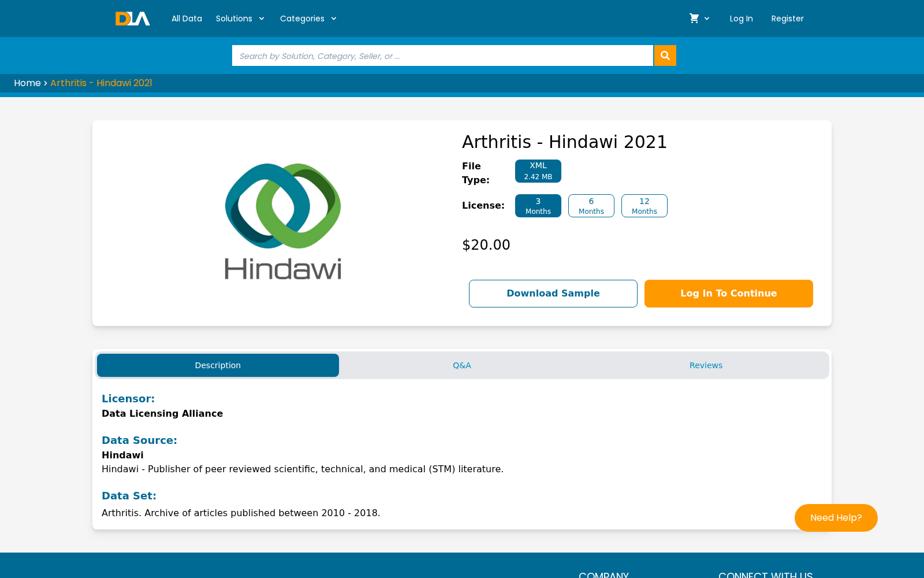The width and height of the screenshot is (924, 578).
Task: Switch to the Reviews tab
Action: [x=706, y=365]
